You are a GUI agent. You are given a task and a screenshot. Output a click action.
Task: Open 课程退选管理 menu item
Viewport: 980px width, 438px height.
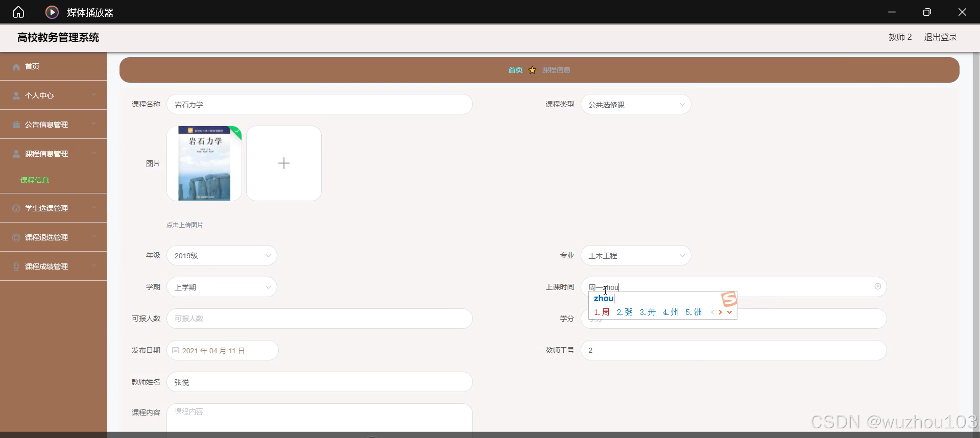coord(54,237)
